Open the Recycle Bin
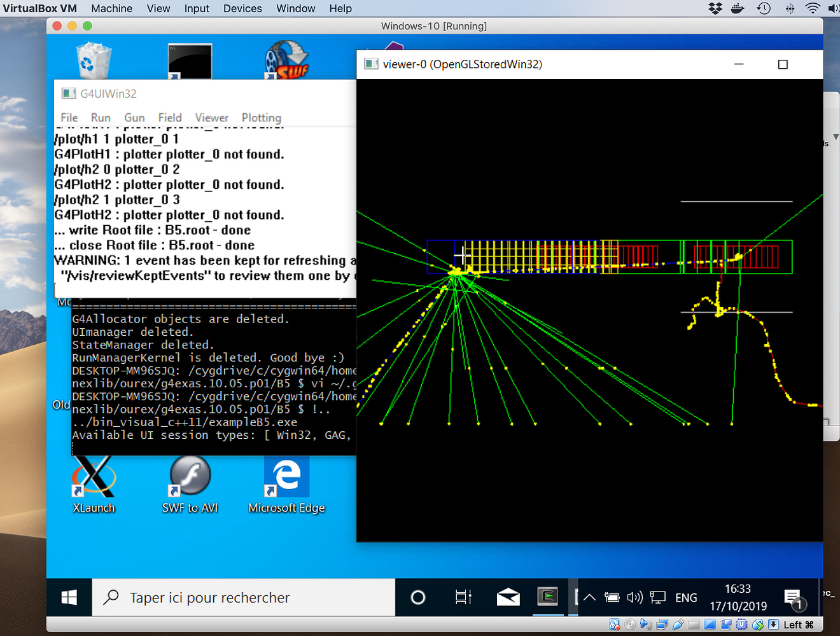 click(x=93, y=60)
